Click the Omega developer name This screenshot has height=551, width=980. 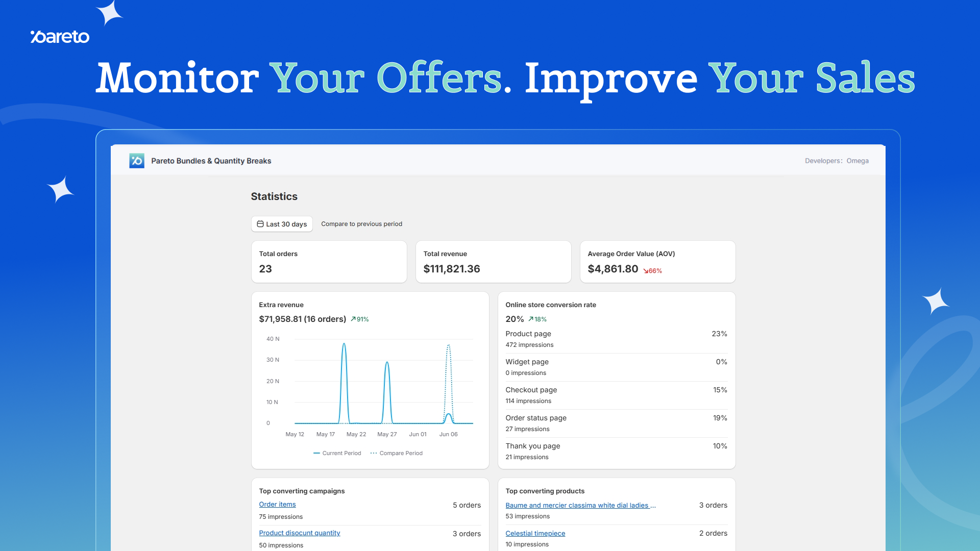(857, 161)
